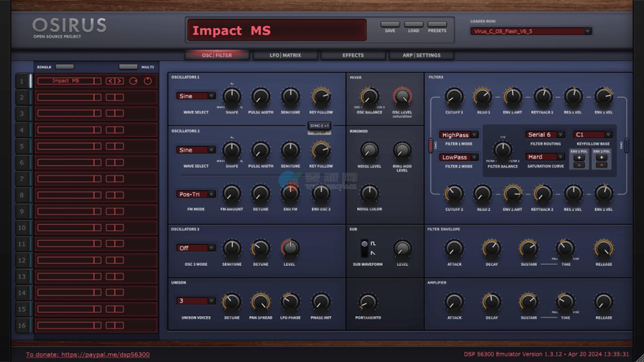Open Oscillator 1 Wave Select dropdown
The width and height of the screenshot is (644, 362).
tap(196, 96)
